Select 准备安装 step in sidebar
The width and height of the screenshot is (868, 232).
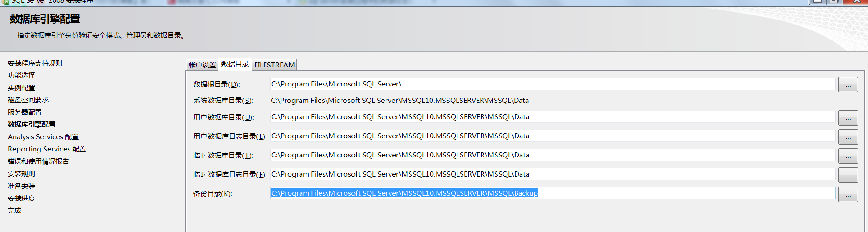point(21,186)
